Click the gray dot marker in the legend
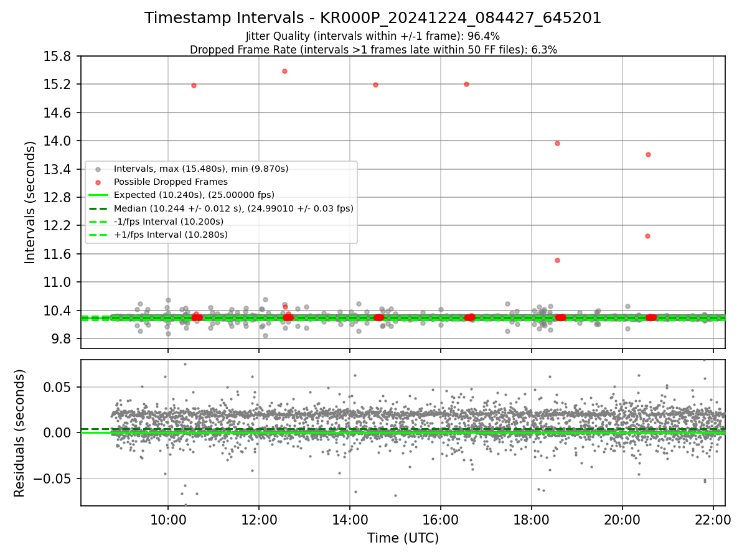Image resolution: width=747 pixels, height=560 pixels. tap(98, 169)
